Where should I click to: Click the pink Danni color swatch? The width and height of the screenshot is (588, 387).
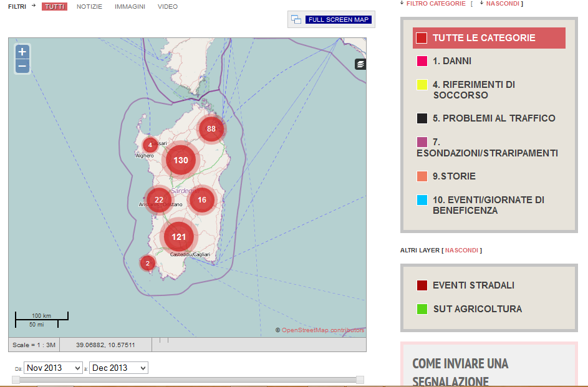(x=422, y=61)
